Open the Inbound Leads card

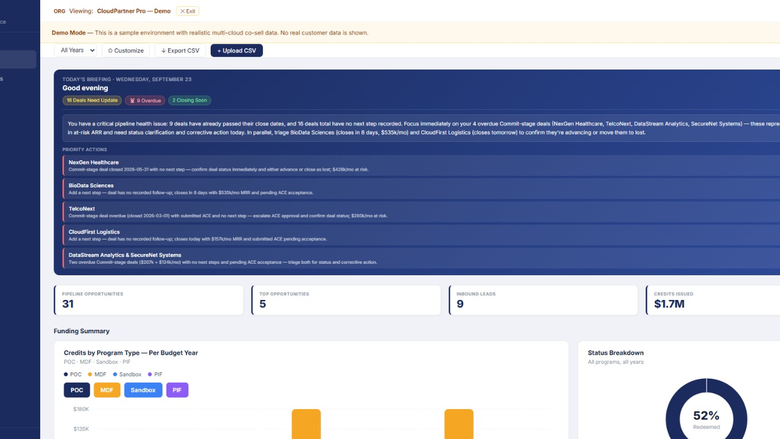tap(543, 300)
